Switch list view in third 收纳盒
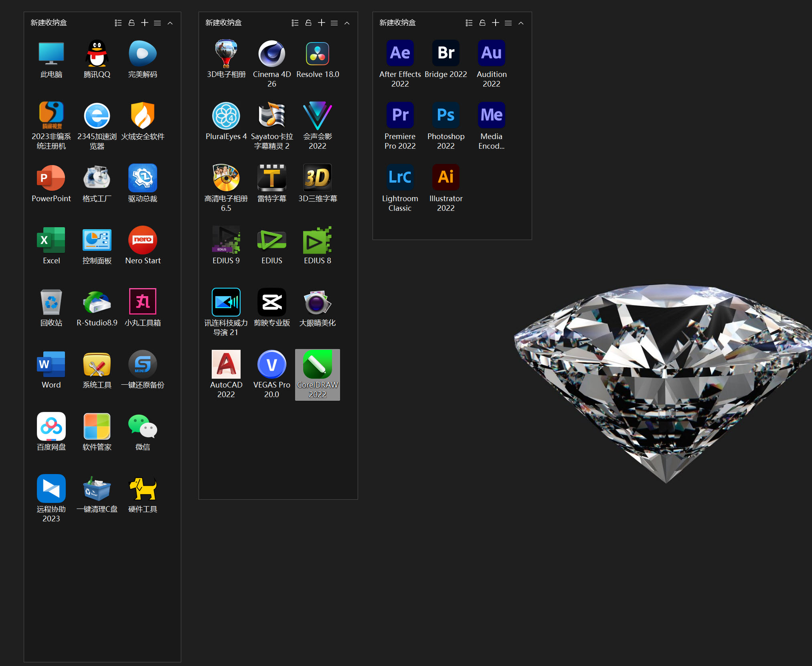 pos(469,23)
